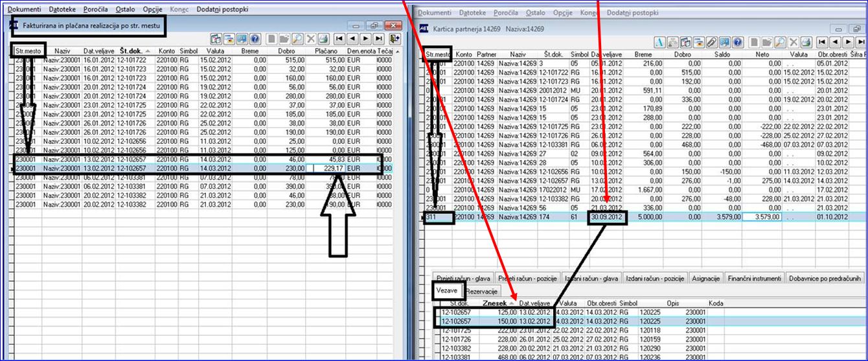Switch to the Rezervacije tab
This screenshot has width=868, height=361.
click(481, 292)
